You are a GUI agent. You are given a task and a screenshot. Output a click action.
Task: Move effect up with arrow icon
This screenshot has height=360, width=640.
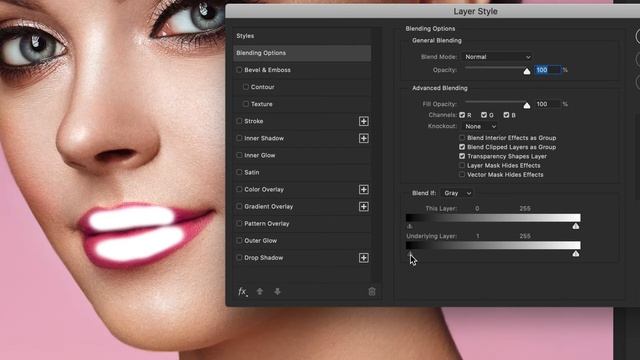click(x=260, y=291)
